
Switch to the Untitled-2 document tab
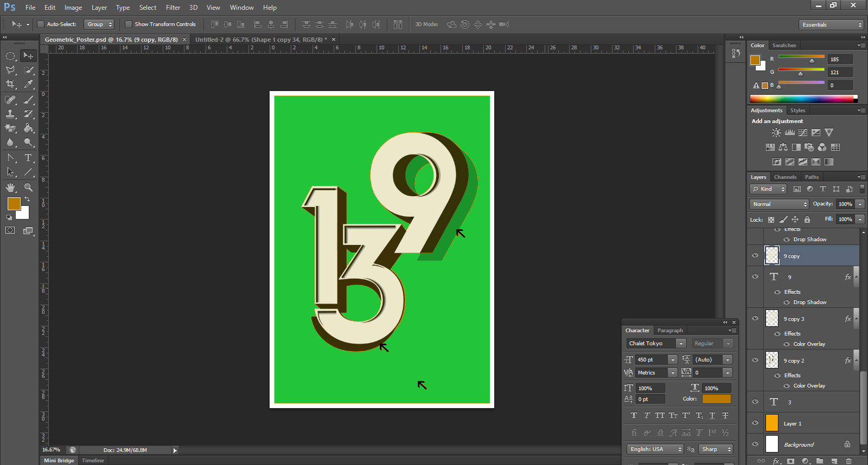(x=261, y=40)
